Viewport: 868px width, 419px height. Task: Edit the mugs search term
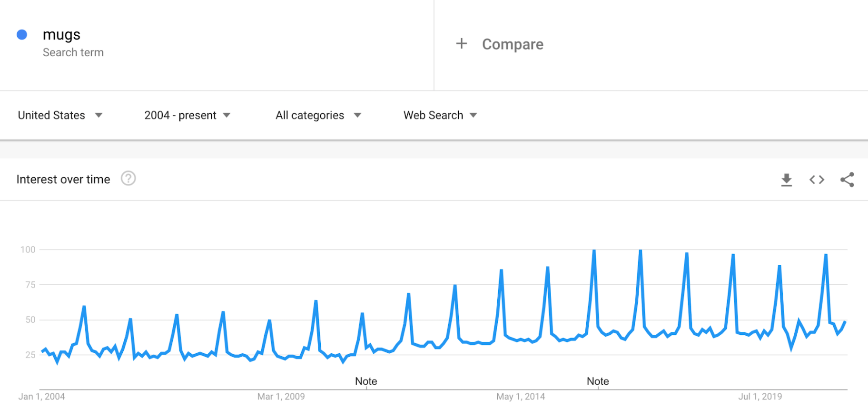click(61, 35)
